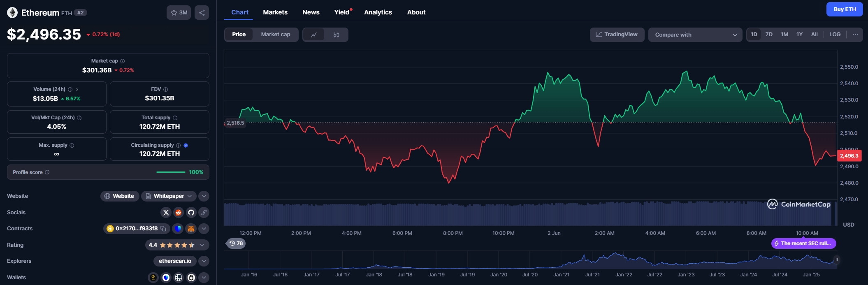This screenshot has width=868, height=285.
Task: Switch to the Yield tab
Action: click(x=342, y=12)
